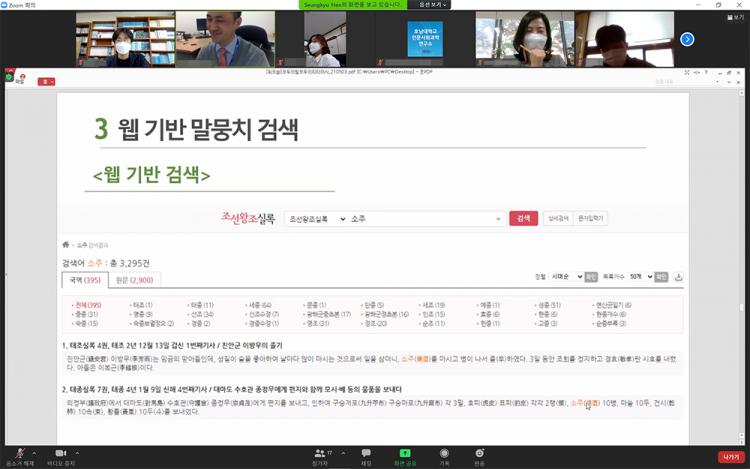
Task: Open the 조선왕조실록 search scope dropdown
Action: [313, 219]
